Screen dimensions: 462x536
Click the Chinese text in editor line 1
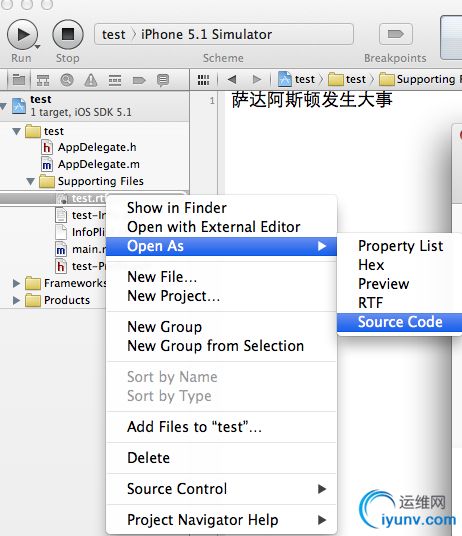(x=312, y=99)
